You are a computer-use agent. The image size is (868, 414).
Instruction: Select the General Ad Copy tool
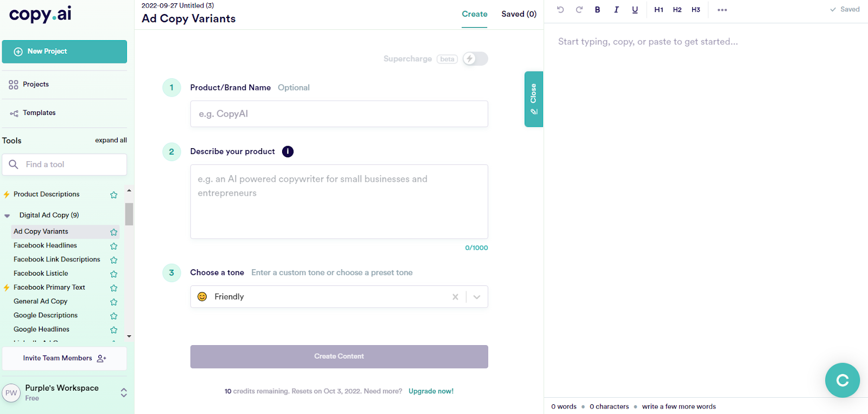[41, 301]
